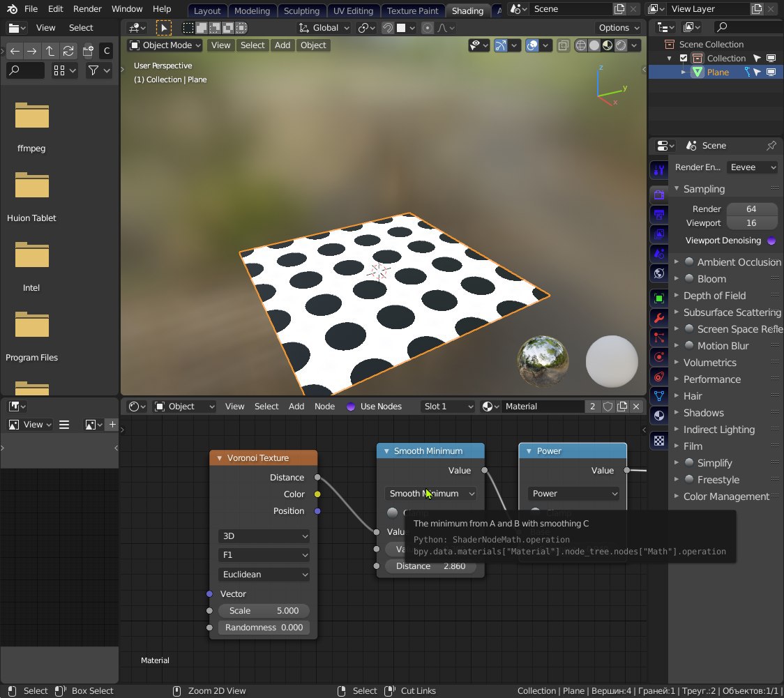Screen dimensions: 784x698
Task: Toggle Viewport Denoising option
Action: (x=771, y=241)
